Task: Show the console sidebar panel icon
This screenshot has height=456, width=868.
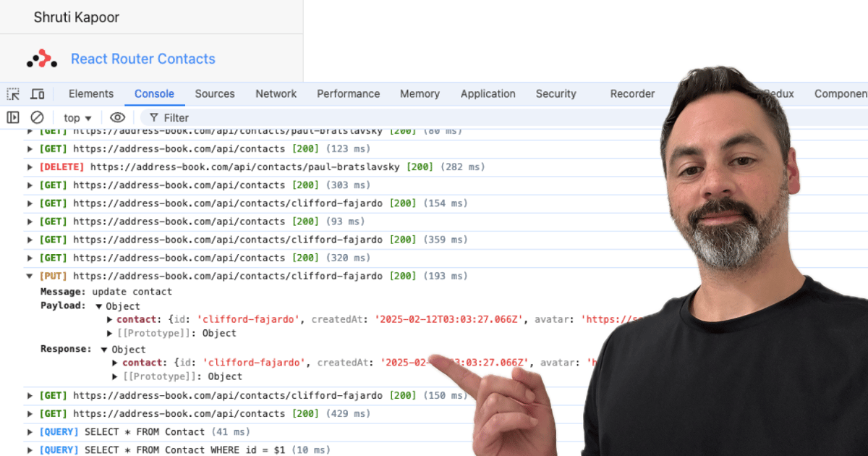Action: [x=12, y=117]
